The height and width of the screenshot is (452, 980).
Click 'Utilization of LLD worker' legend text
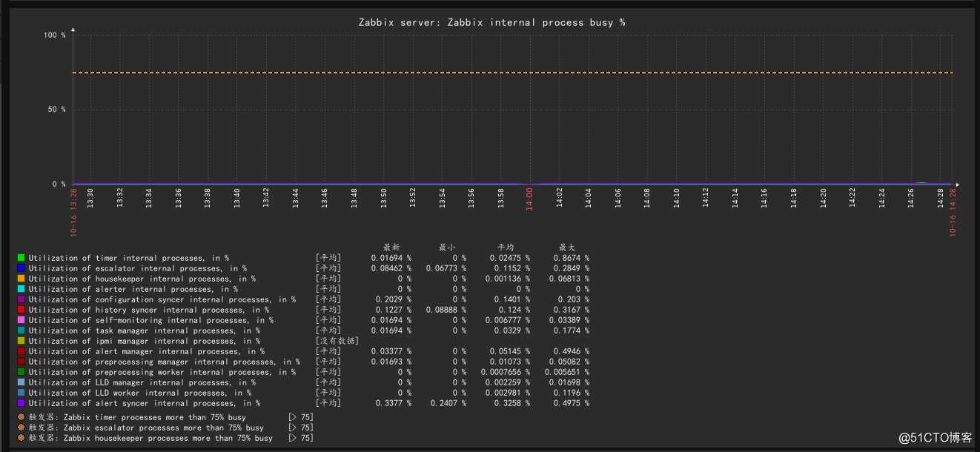click(140, 393)
